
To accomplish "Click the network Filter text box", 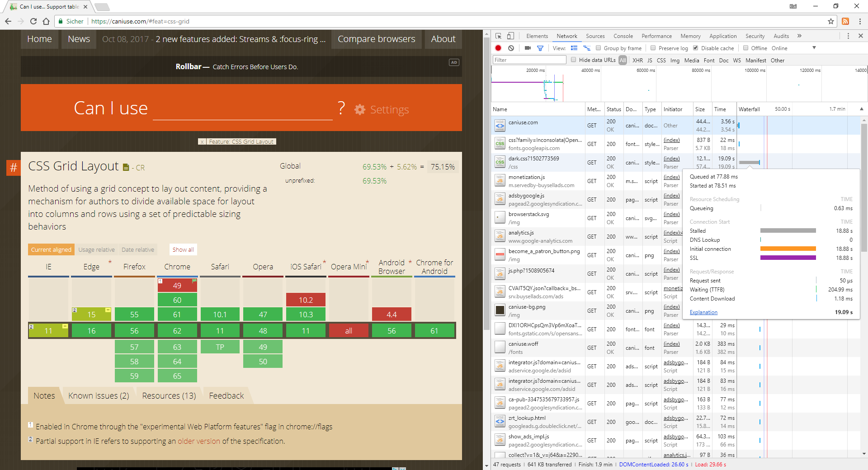I will click(529, 60).
